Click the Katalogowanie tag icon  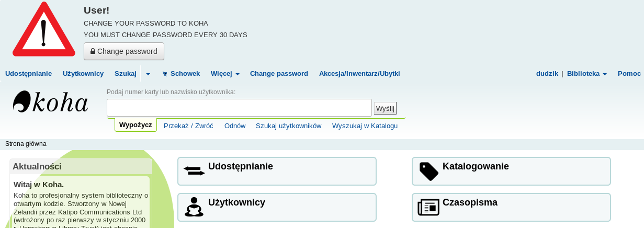coord(429,171)
